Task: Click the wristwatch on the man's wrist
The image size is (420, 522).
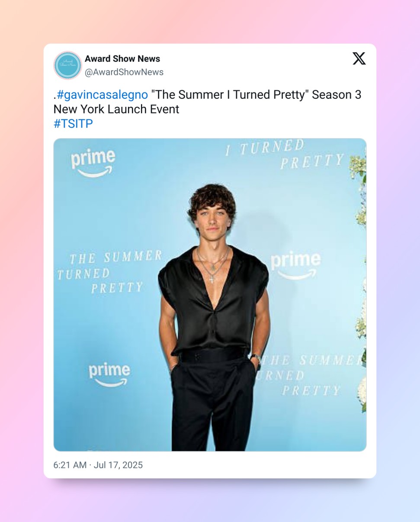Action: (x=256, y=358)
